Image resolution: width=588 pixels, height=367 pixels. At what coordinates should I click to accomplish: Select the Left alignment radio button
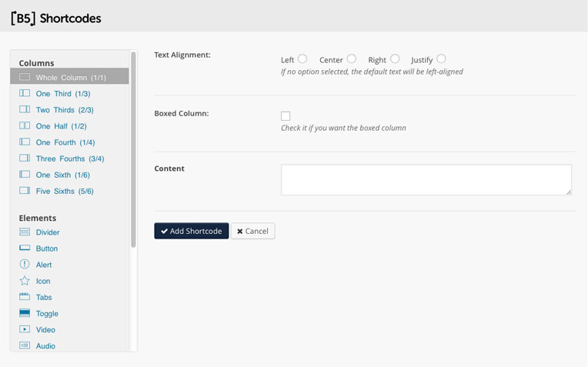302,58
